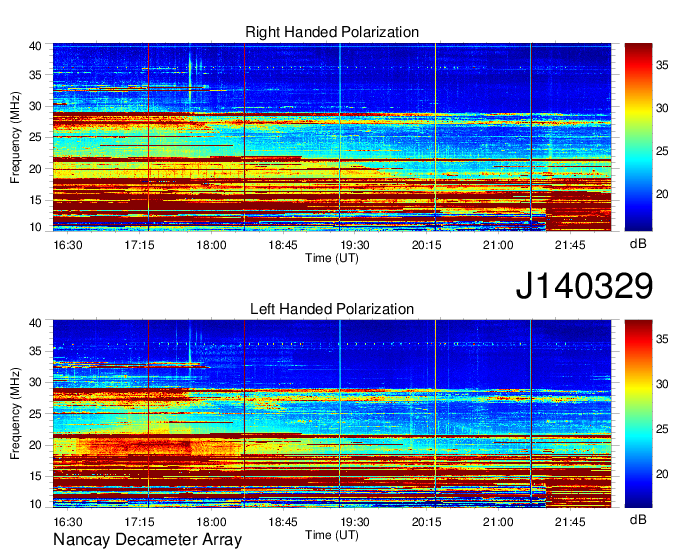Select the J140329 observation label
Image resolution: width=680 pixels, height=552 pixels.
click(584, 286)
